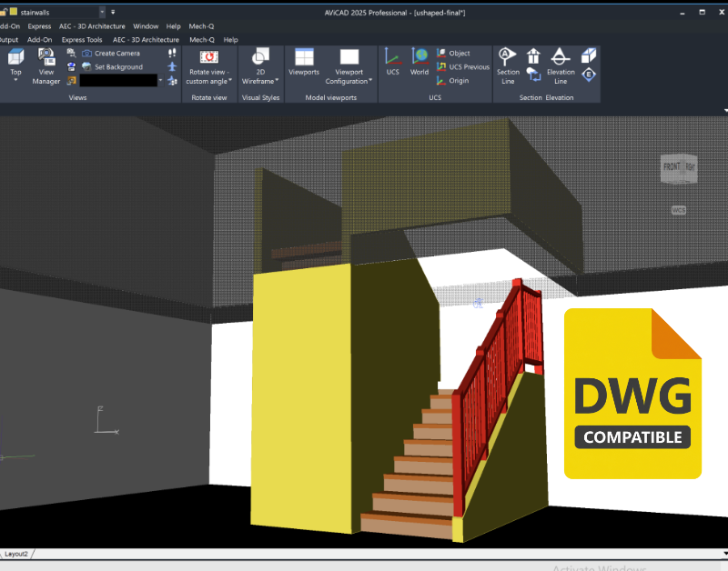728x571 pixels.
Task: Click the UCS panel title
Action: coord(435,97)
